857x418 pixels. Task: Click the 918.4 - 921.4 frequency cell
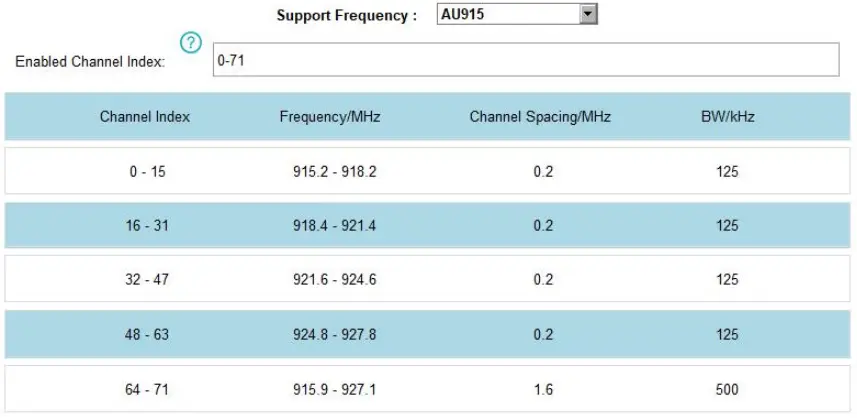tap(335, 226)
